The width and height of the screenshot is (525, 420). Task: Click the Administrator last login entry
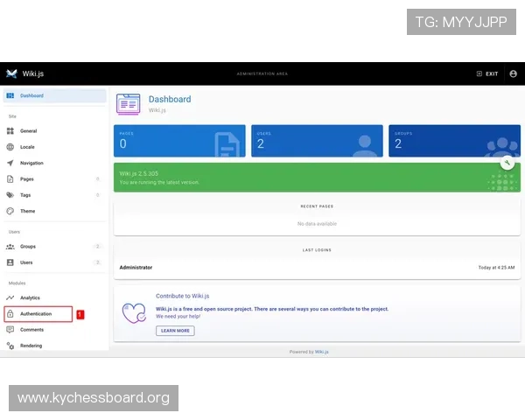(x=136, y=267)
